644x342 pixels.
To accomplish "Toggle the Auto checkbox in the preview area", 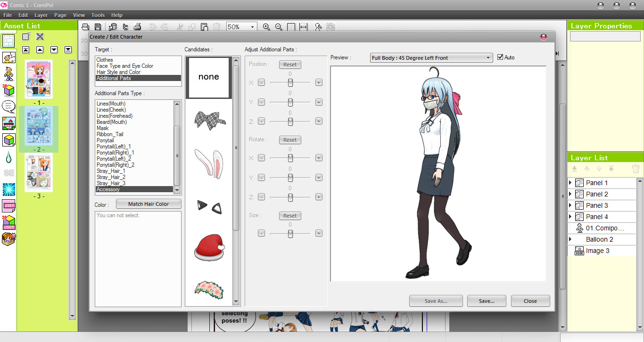I will (500, 57).
